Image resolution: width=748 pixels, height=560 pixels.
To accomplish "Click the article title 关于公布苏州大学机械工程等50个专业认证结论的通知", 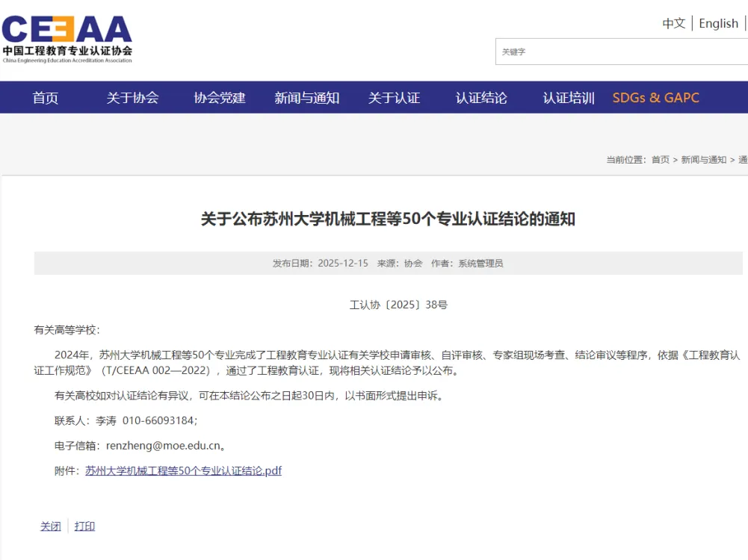I will (x=388, y=219).
